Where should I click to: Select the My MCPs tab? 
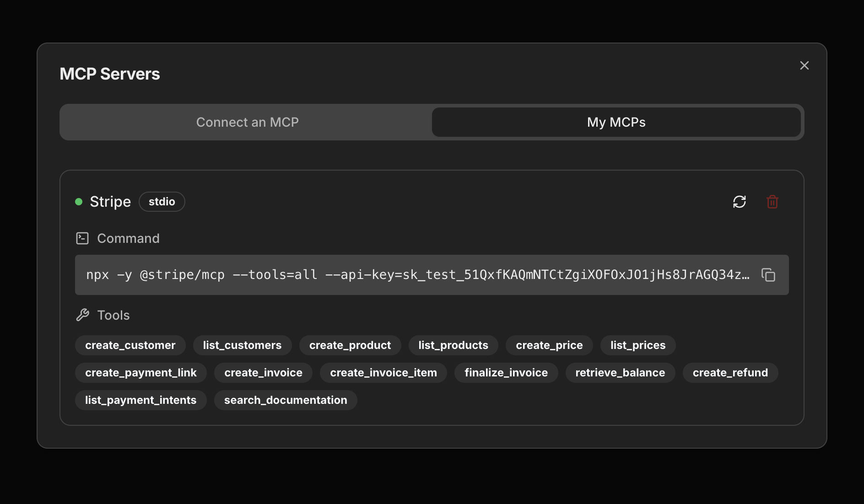[x=616, y=122]
